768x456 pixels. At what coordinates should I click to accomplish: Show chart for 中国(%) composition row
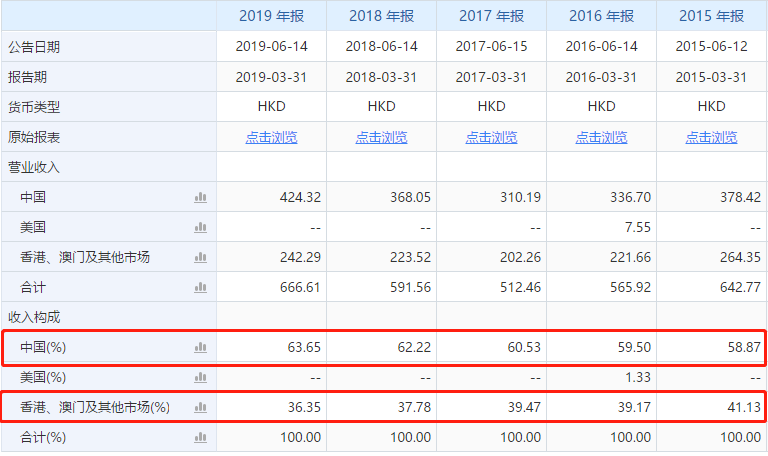[x=200, y=347]
